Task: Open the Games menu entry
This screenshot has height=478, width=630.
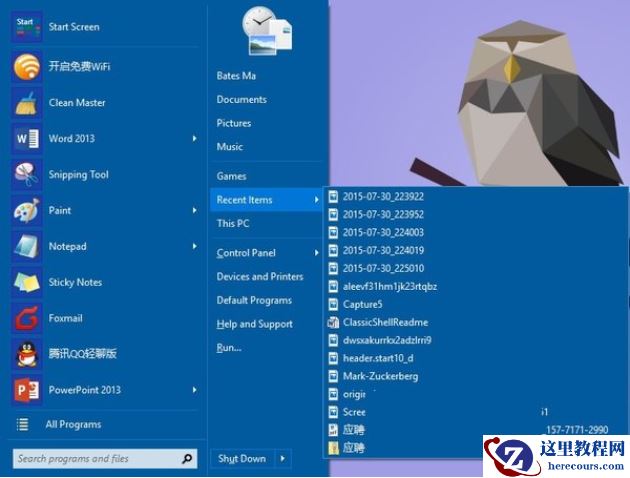Action: 231,176
